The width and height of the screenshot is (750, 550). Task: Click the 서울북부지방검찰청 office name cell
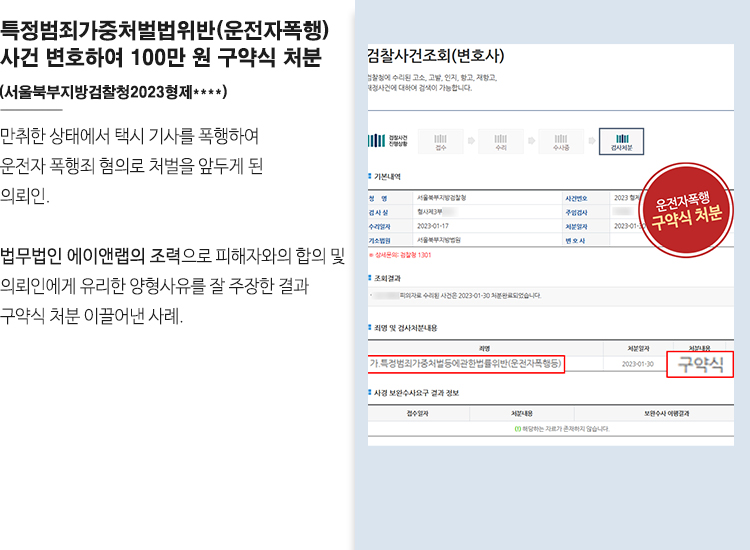tap(440, 198)
